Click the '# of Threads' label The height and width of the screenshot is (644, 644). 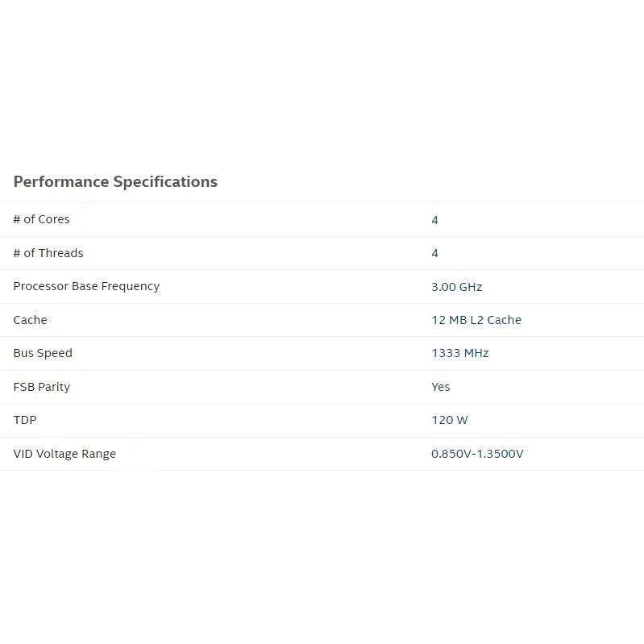tap(48, 253)
